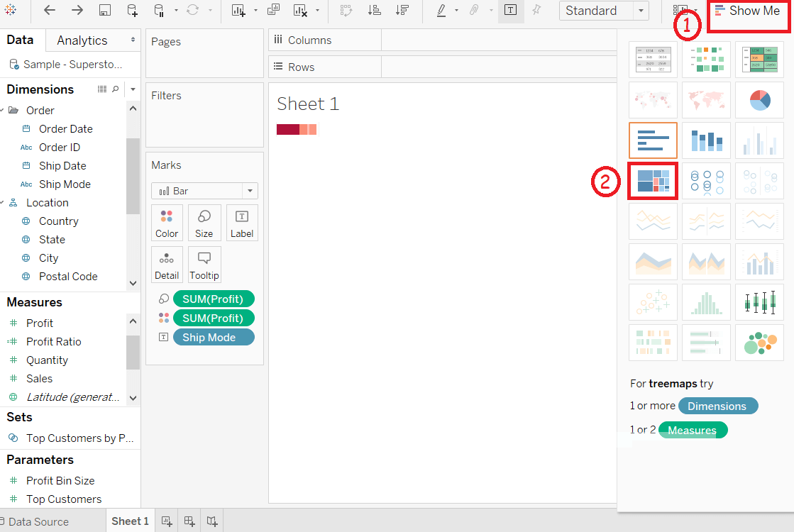The image size is (794, 532).
Task: Select the Sheet 1 tab
Action: [130, 521]
